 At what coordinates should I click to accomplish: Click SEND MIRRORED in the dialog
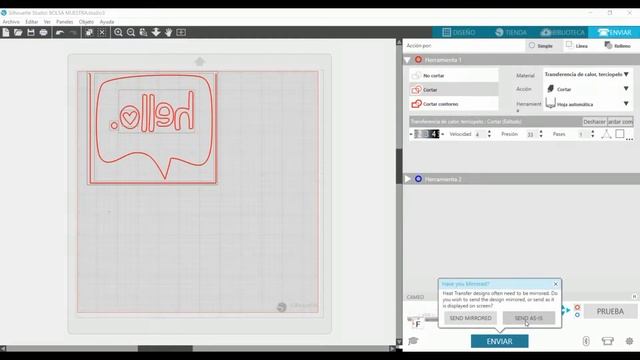[x=470, y=318]
